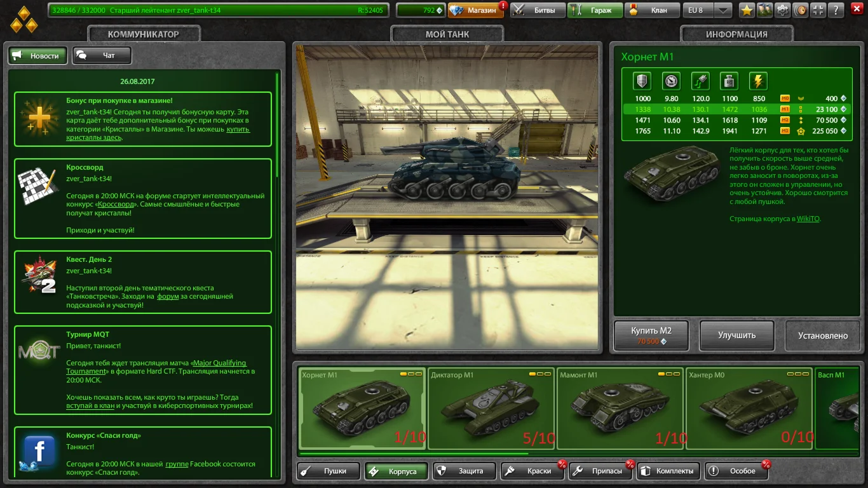This screenshot has height=488, width=868.
Task: Open the gold star achievements icon
Action: point(747,10)
